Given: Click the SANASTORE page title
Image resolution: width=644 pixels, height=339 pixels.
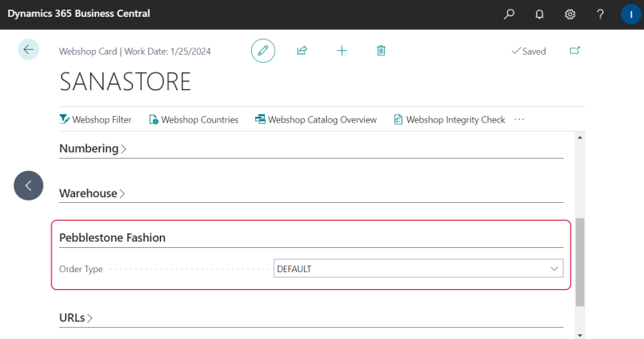Looking at the screenshot, I should (125, 81).
